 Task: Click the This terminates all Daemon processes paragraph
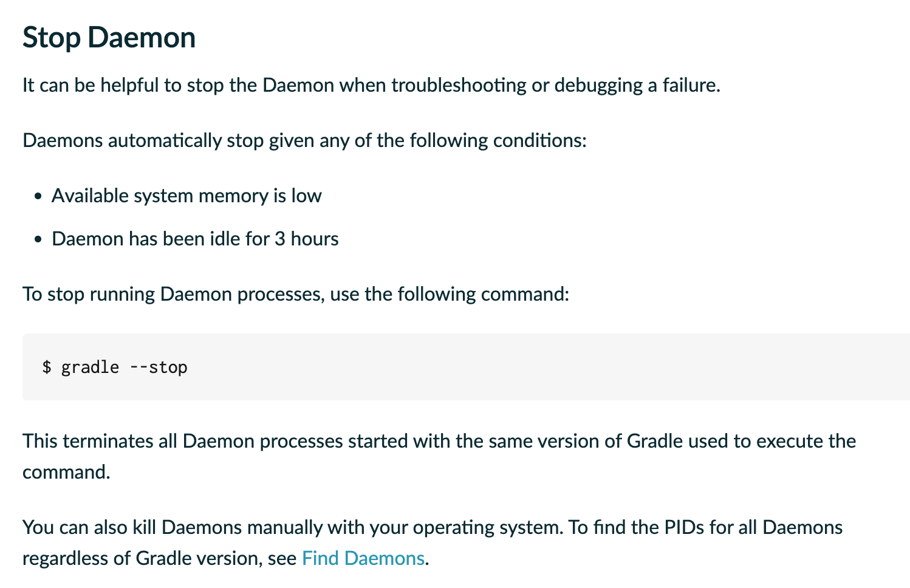[x=439, y=456]
